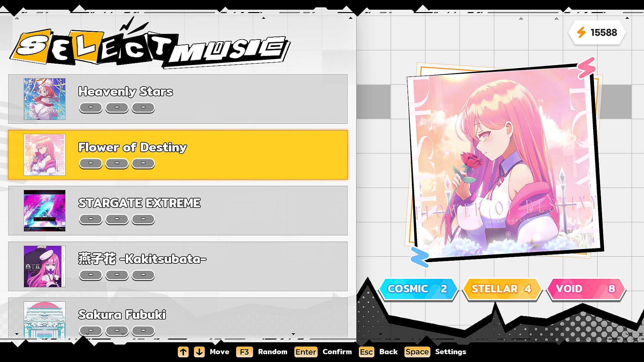Choose the STARGATE EXTREME song entry

(178, 210)
